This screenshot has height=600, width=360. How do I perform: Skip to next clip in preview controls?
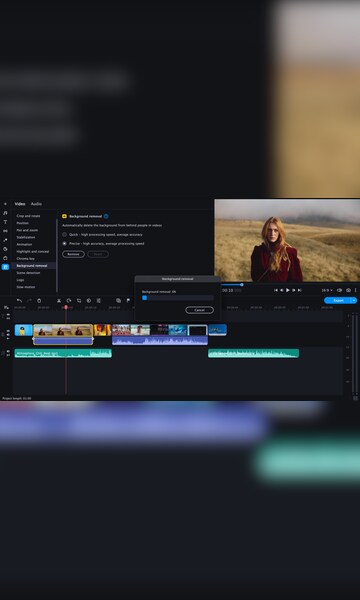(x=300, y=290)
